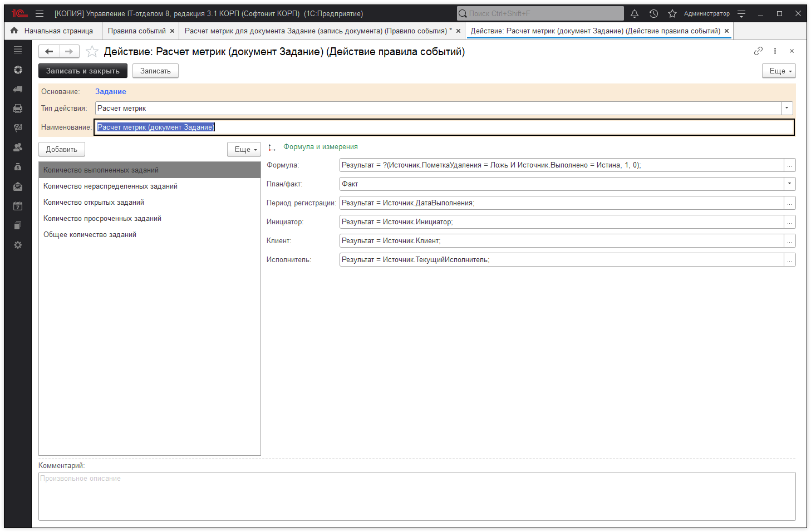Open the main hamburger menu
Image resolution: width=811 pixels, height=532 pixels.
coord(40,13)
